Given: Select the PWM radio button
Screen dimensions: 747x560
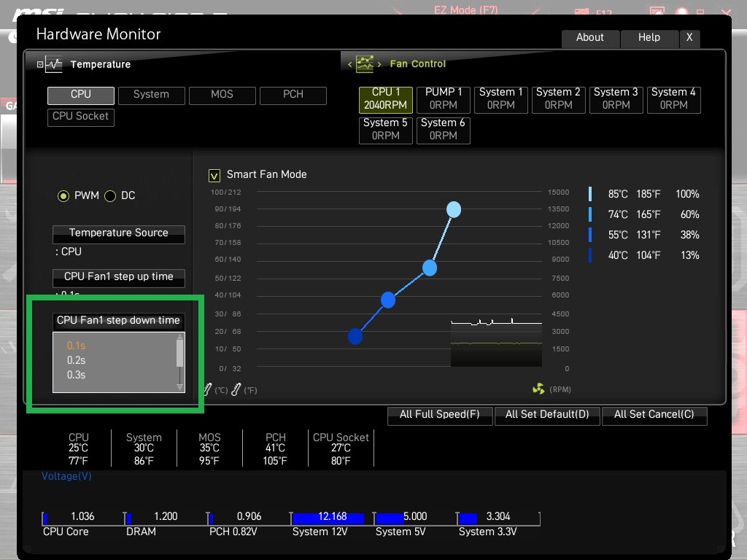Looking at the screenshot, I should coord(63,195).
